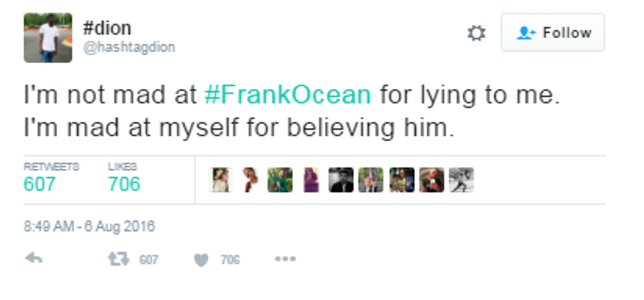Retweet using the retweet arrows icon
The image size is (644, 300).
118,260
